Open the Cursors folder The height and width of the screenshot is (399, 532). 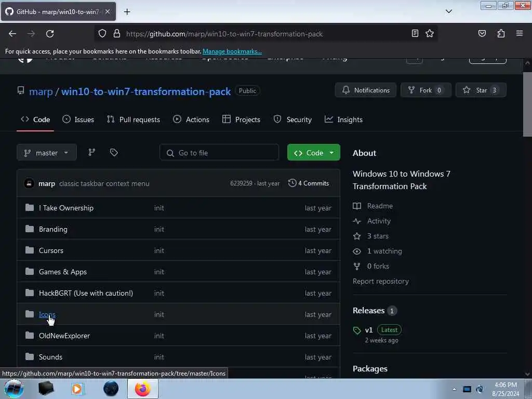tap(51, 251)
